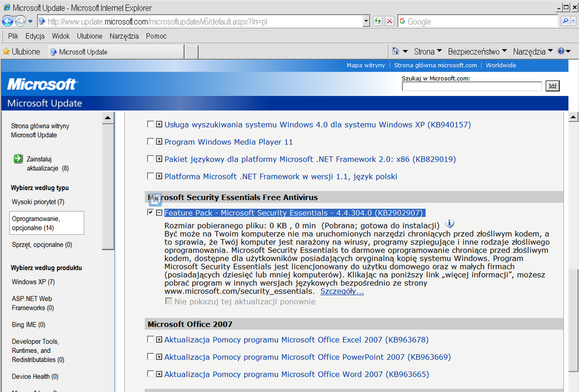Viewport: 579px width, 392px height.
Task: Expand details for Excel 2007 KB963678
Action: coord(159,340)
